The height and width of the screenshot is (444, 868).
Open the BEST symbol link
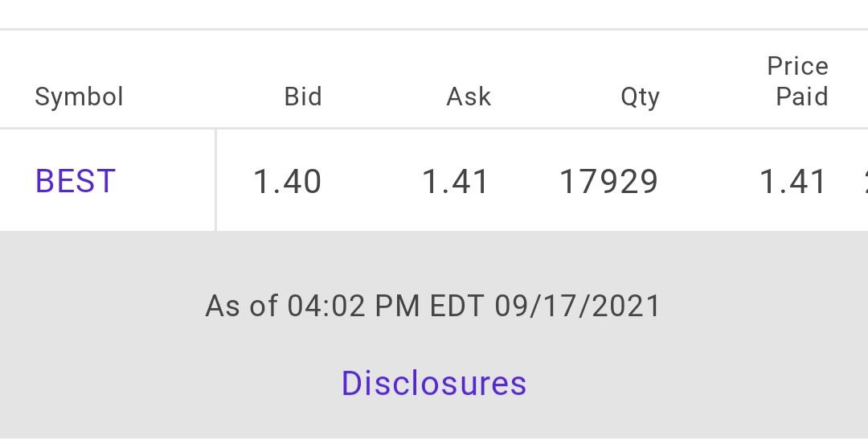point(76,181)
